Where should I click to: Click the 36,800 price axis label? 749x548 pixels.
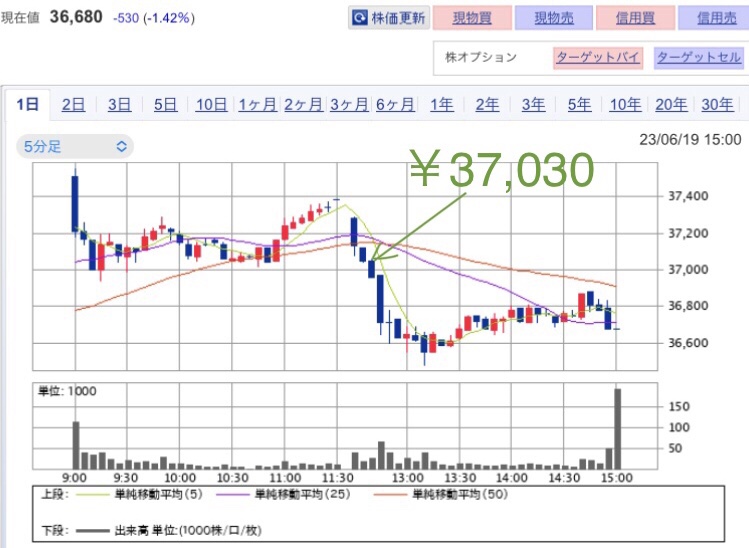tap(688, 306)
